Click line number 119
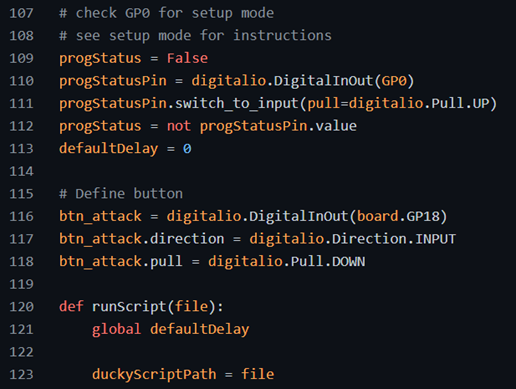This screenshot has width=516, height=389. pyautogui.click(x=21, y=284)
